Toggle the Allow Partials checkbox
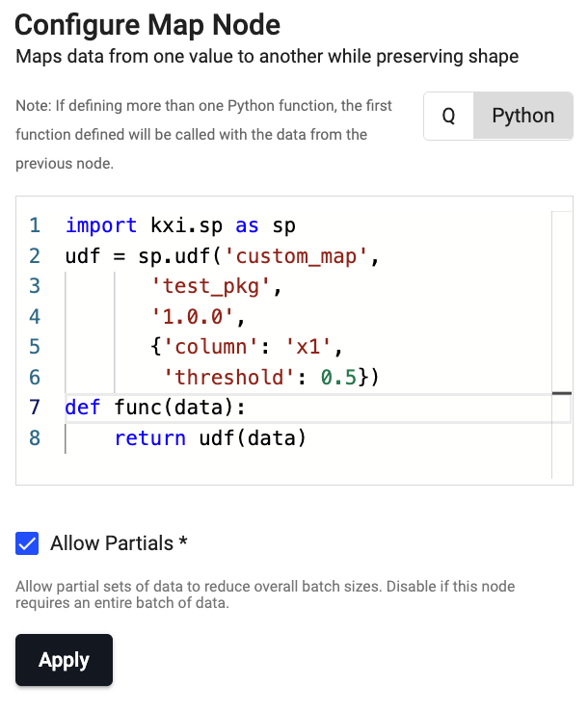588x712 pixels. 27,543
